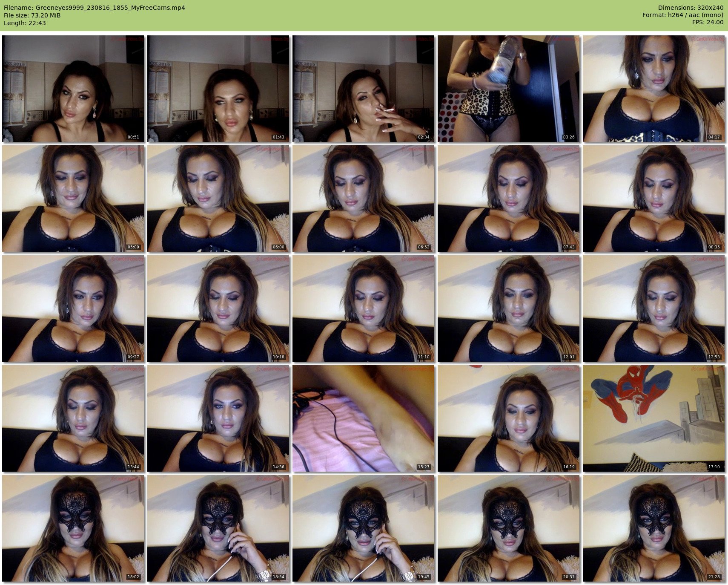The width and height of the screenshot is (728, 585).
Task: Open the 17:10 frame showing Spider-Man mural
Action: point(654,418)
